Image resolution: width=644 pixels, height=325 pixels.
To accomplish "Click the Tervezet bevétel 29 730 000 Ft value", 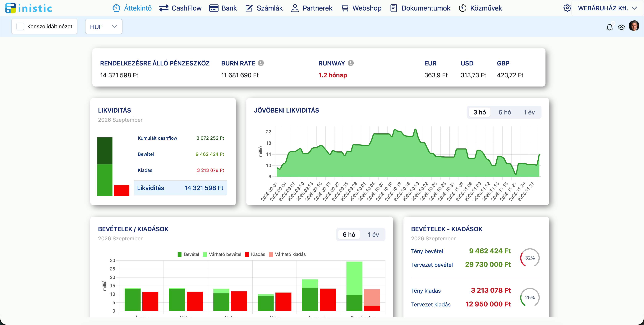I will click(x=488, y=265).
